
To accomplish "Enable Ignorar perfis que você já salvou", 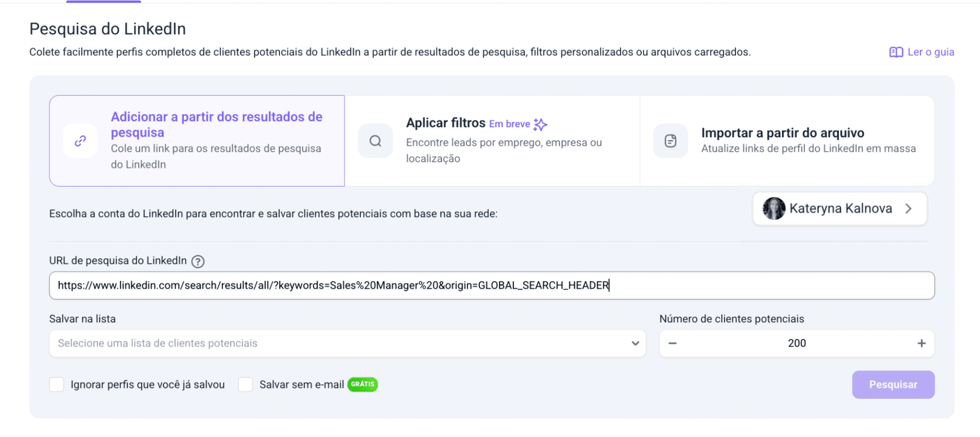I will (x=57, y=385).
